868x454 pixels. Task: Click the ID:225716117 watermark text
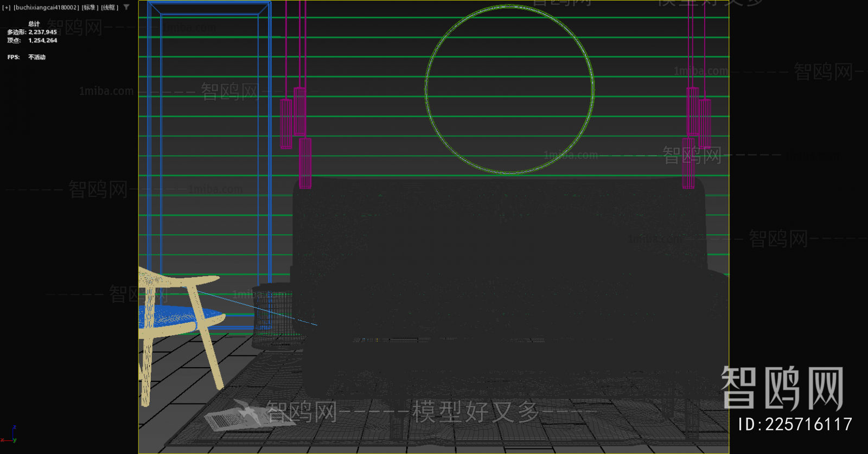(795, 424)
